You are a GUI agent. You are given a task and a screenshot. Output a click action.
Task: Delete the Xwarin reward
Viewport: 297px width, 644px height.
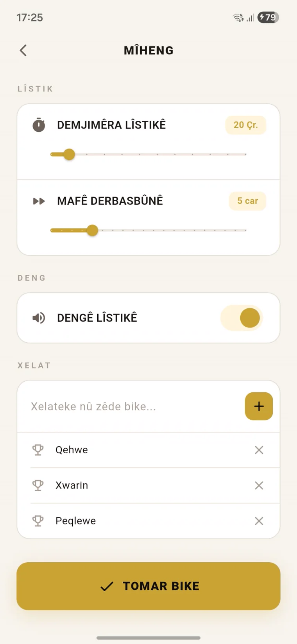(259, 485)
